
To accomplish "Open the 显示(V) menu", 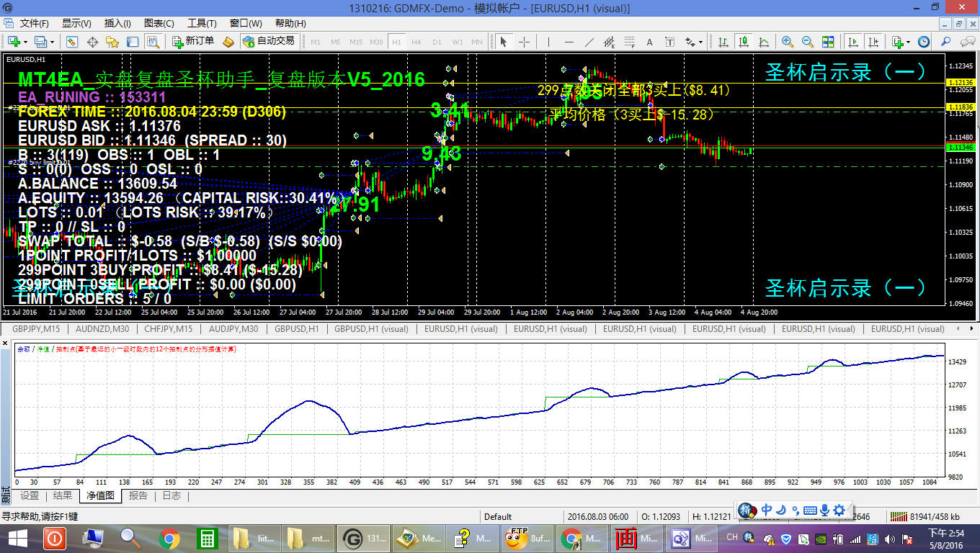I will (76, 24).
